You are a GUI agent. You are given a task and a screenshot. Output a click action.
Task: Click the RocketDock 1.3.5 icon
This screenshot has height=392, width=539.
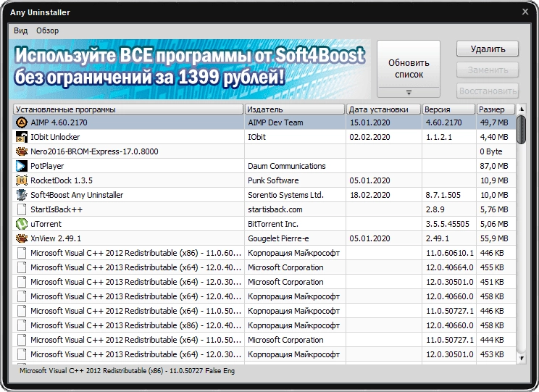click(x=22, y=180)
